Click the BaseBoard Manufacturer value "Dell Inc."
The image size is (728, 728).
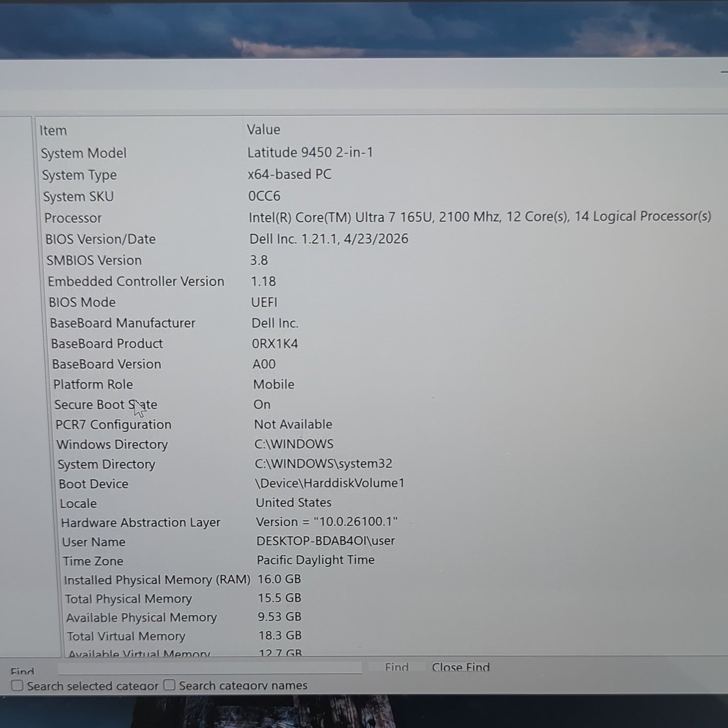[275, 323]
